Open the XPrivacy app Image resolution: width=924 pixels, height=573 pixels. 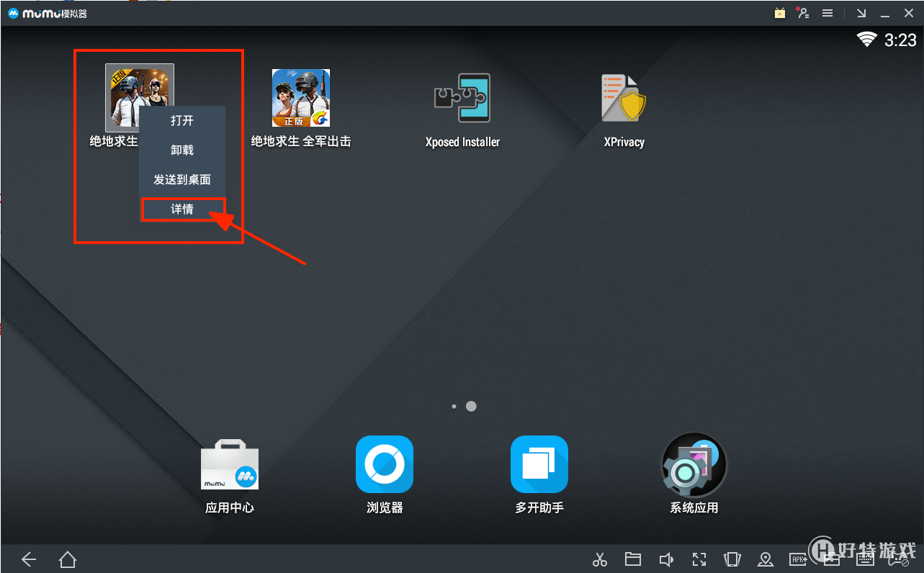[624, 98]
